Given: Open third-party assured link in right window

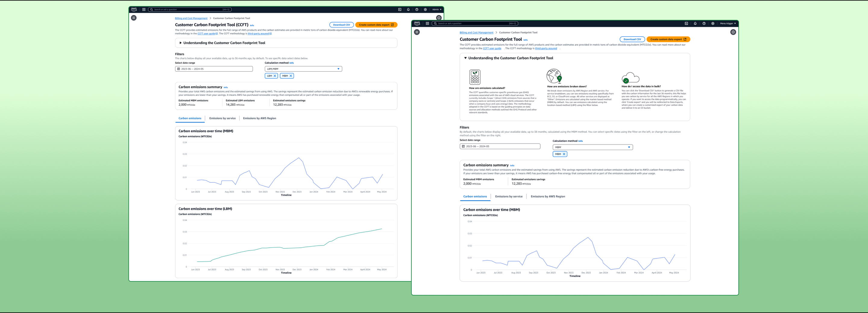Looking at the screenshot, I should (x=546, y=48).
